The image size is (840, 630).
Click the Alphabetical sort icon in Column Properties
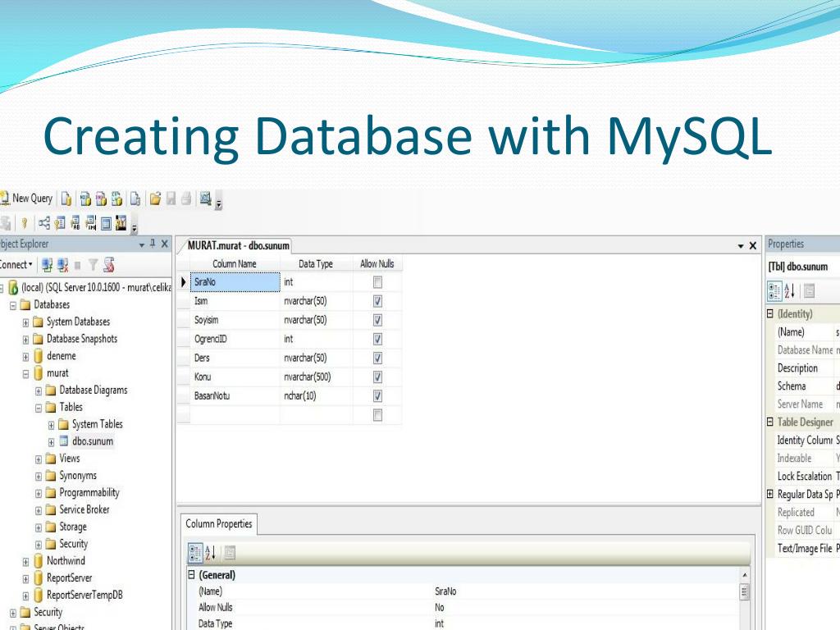click(211, 553)
